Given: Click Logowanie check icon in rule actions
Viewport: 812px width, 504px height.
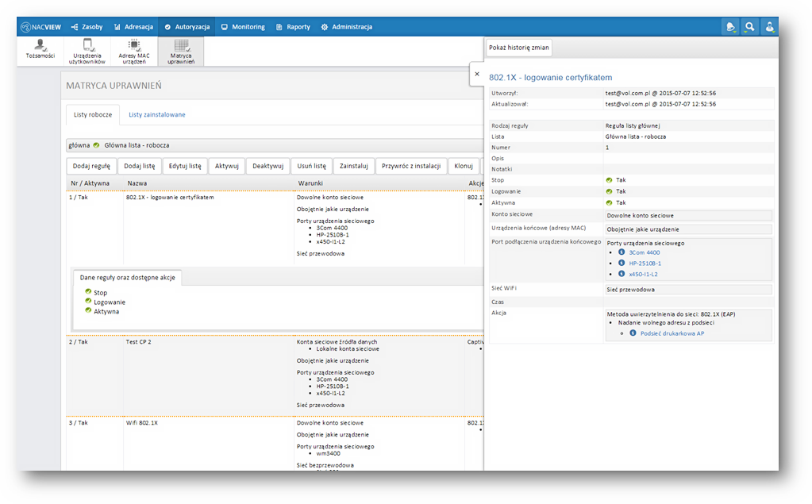Looking at the screenshot, I should [88, 301].
